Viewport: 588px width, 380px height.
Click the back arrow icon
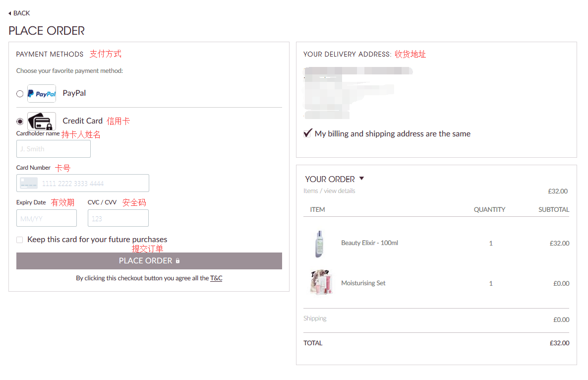10,13
